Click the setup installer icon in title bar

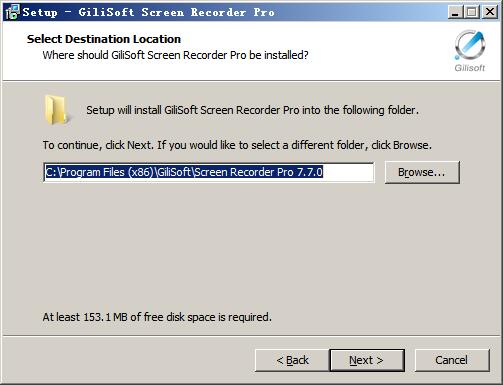point(12,12)
